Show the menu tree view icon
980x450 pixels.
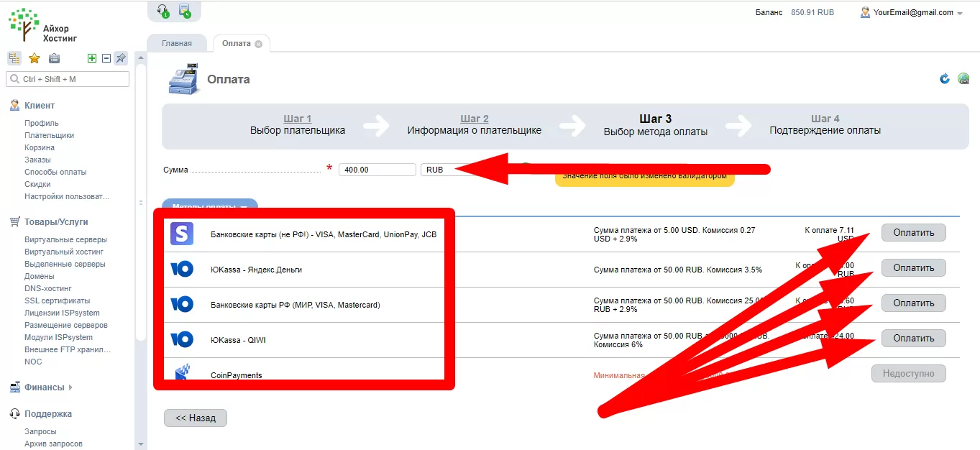point(14,58)
